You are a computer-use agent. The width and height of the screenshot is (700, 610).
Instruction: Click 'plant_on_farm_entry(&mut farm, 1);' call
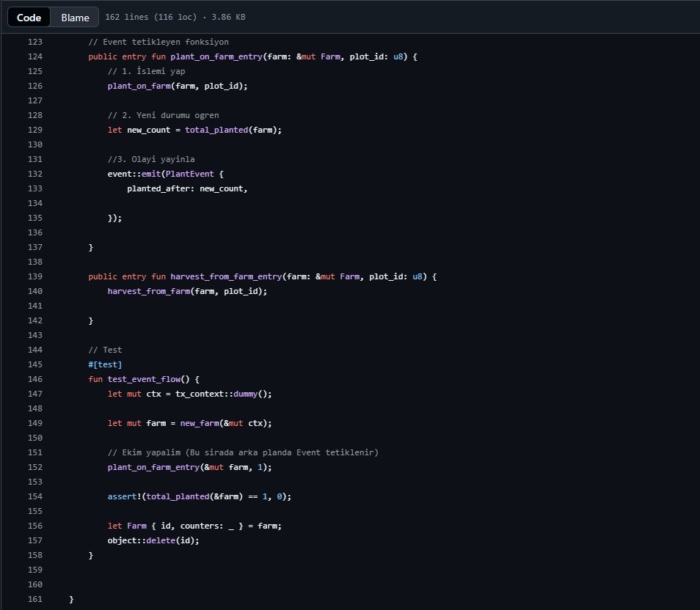pos(190,467)
